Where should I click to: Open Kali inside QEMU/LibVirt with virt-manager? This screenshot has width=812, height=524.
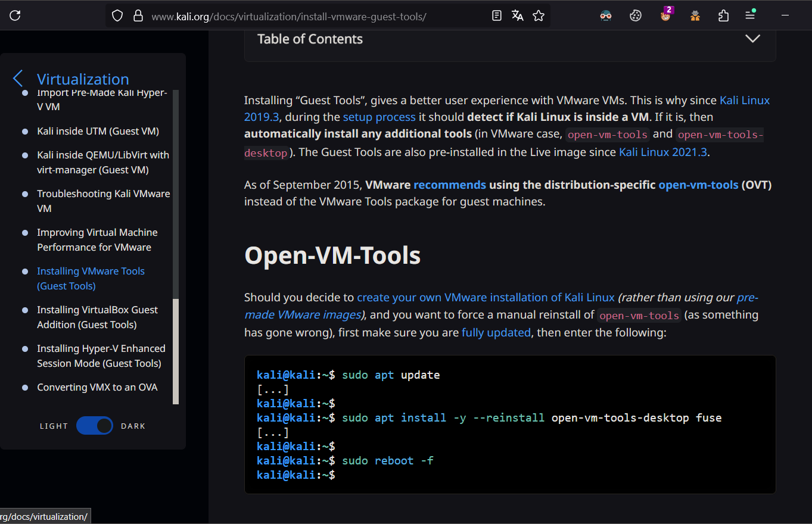tap(103, 162)
